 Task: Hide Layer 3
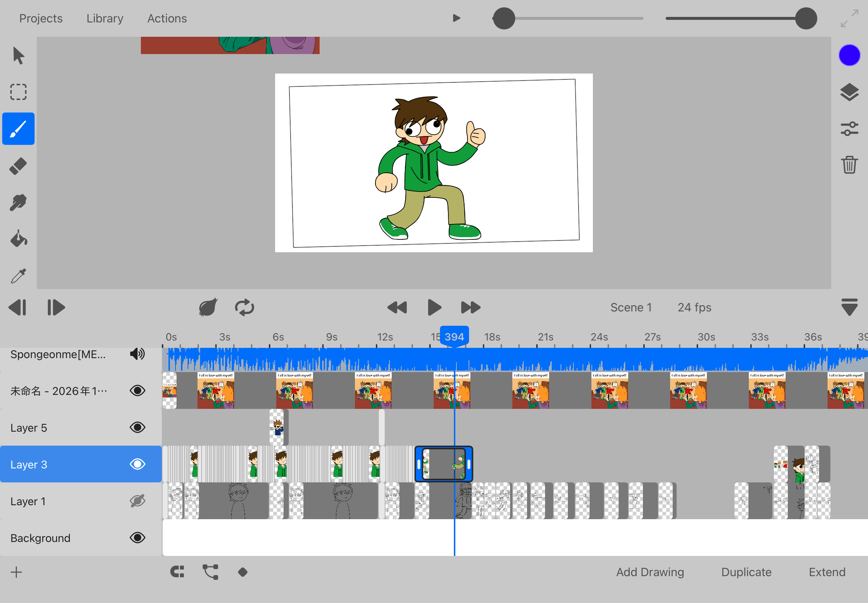(138, 464)
